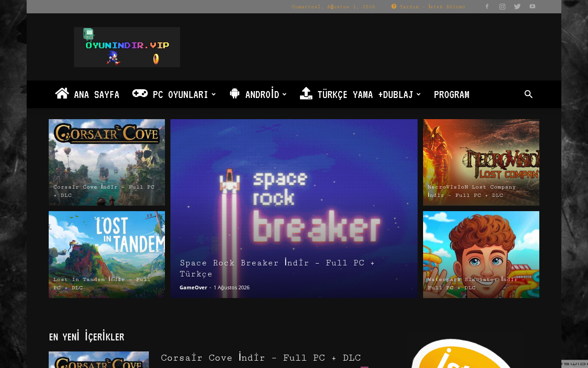Open the Android menu label
The image size is (588, 368).
(262, 95)
